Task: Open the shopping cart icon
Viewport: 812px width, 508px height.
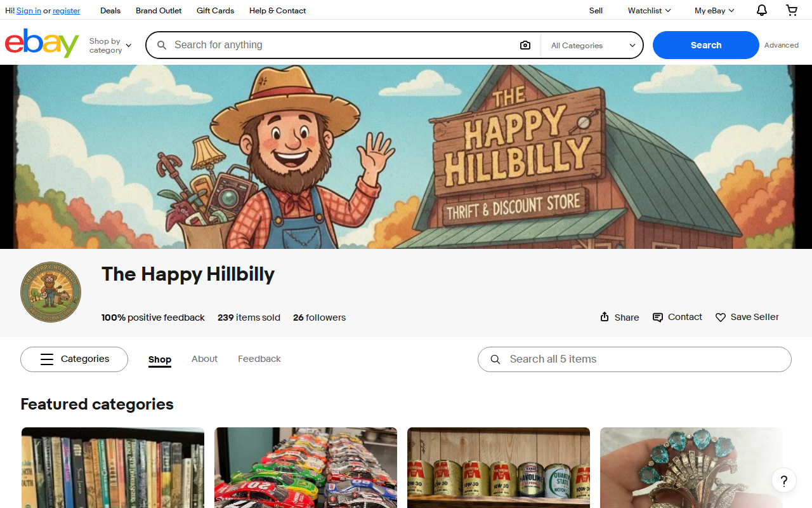Action: [x=792, y=10]
